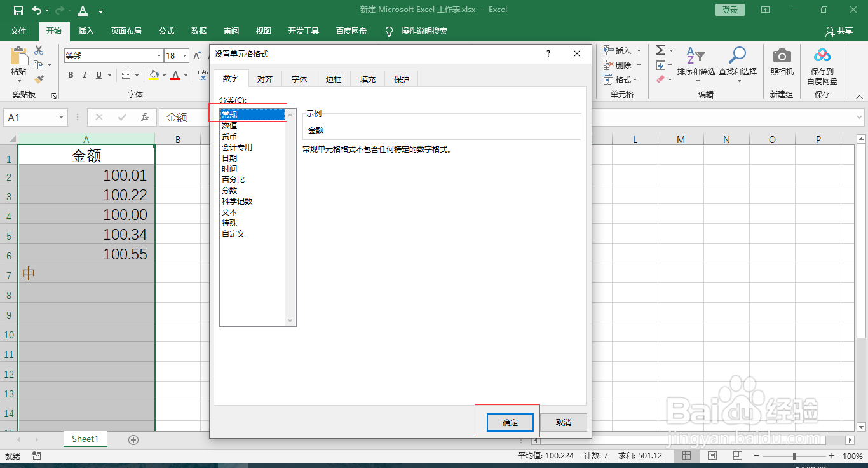Select the 百分比 category
The width and height of the screenshot is (868, 468).
pyautogui.click(x=233, y=179)
